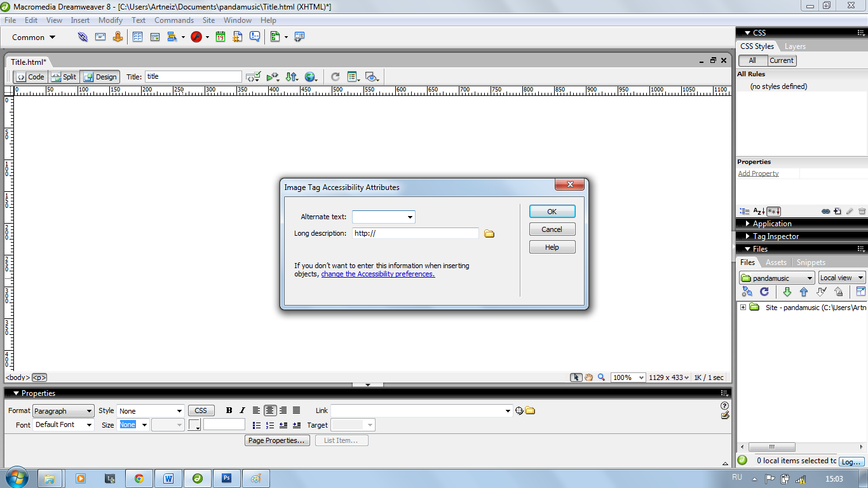Insert the Date using the calendar icon

point(220,37)
